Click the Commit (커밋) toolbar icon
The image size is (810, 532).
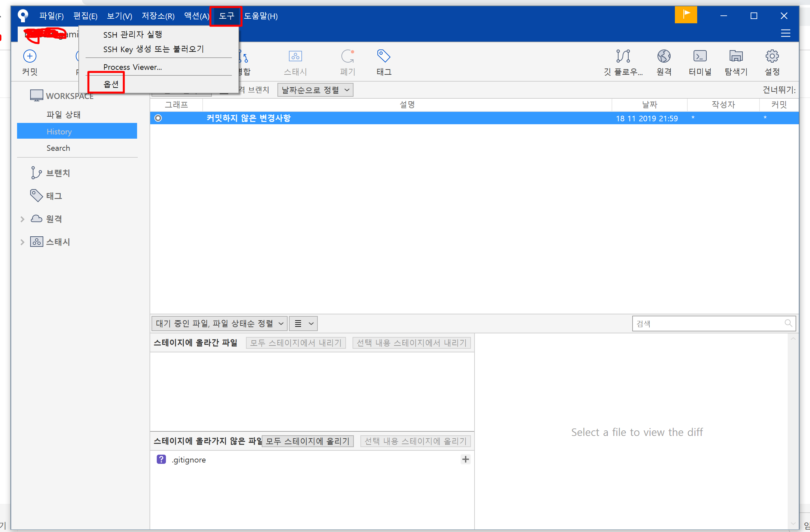[x=30, y=56]
